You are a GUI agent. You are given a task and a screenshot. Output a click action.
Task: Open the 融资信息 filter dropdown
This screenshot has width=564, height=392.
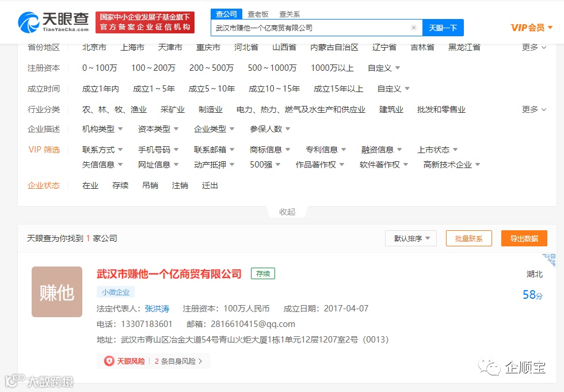tap(382, 150)
